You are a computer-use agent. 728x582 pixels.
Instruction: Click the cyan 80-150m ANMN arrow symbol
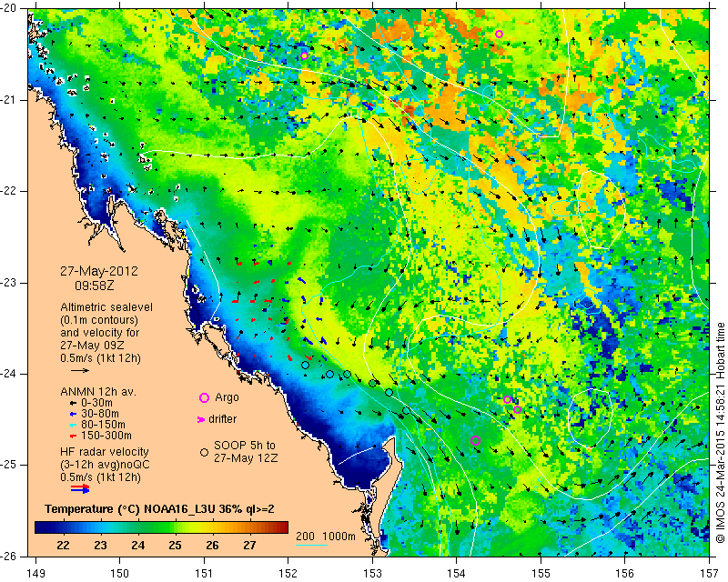(73, 425)
